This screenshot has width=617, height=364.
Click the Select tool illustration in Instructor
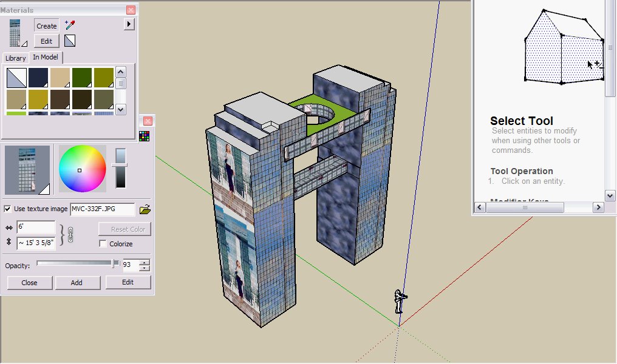[564, 46]
